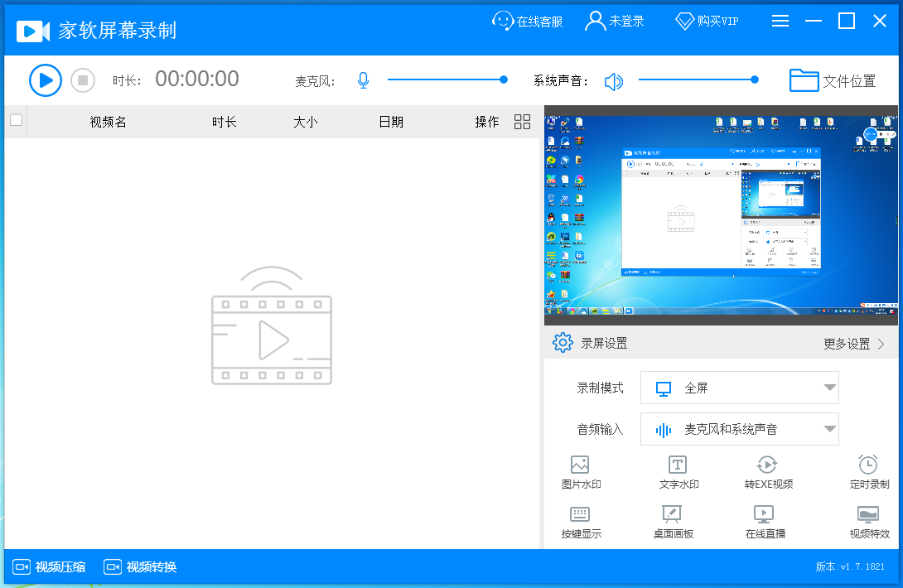Click the 版本 v1.7.1821 version text

(850, 566)
